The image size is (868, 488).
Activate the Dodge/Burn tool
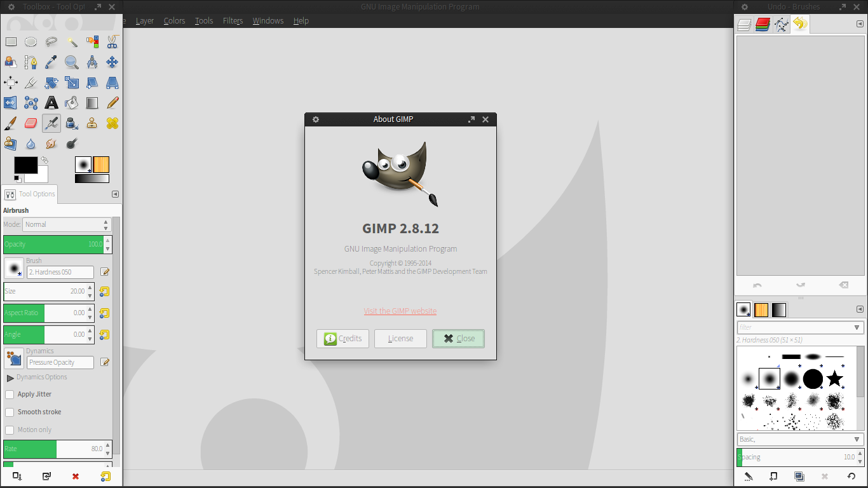pos(72,144)
